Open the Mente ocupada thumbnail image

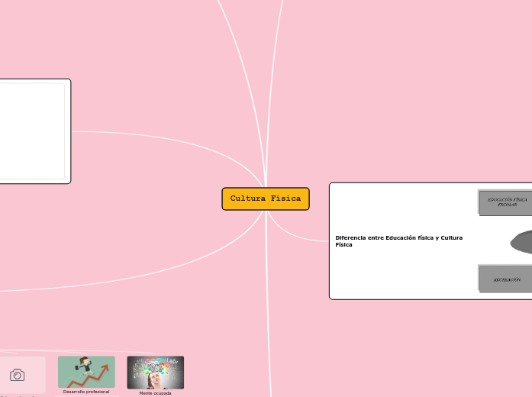[155, 372]
